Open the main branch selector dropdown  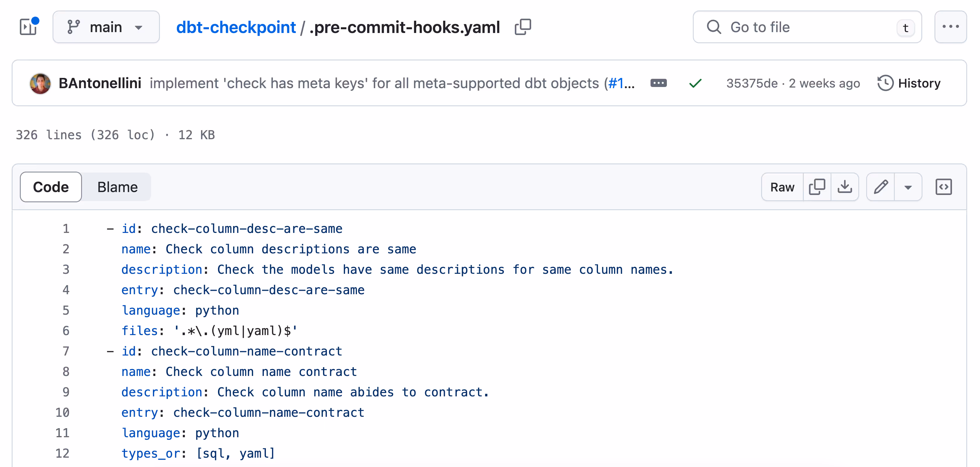click(x=106, y=27)
